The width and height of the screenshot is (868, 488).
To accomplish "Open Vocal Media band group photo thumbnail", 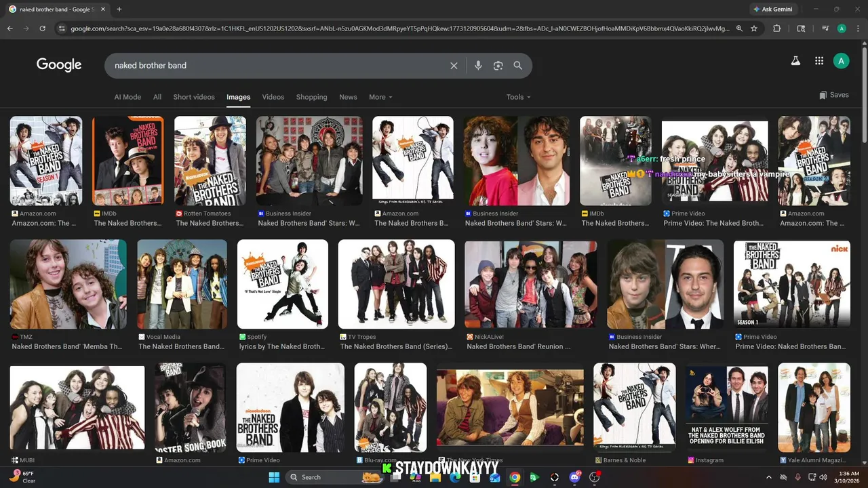I will 182,284.
